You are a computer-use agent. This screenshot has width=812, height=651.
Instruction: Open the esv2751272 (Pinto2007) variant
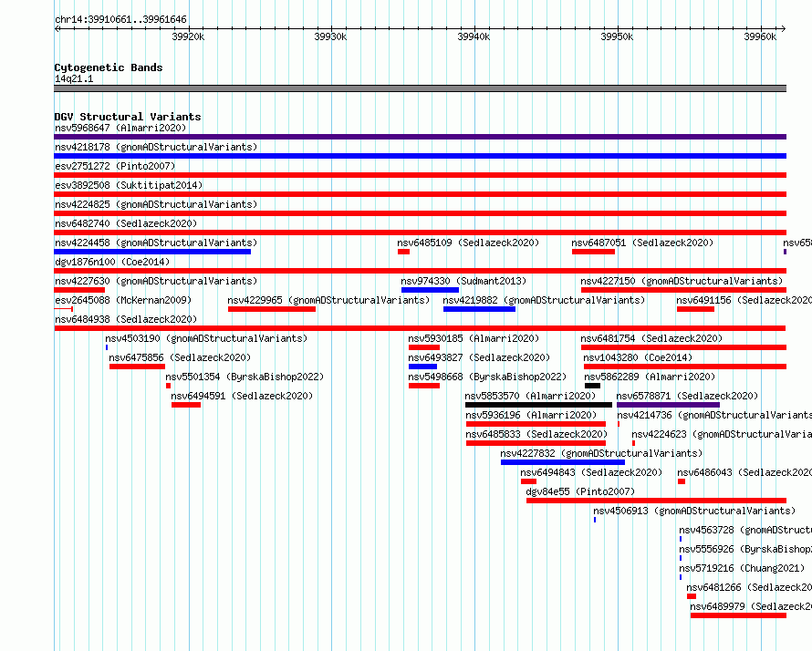point(115,166)
